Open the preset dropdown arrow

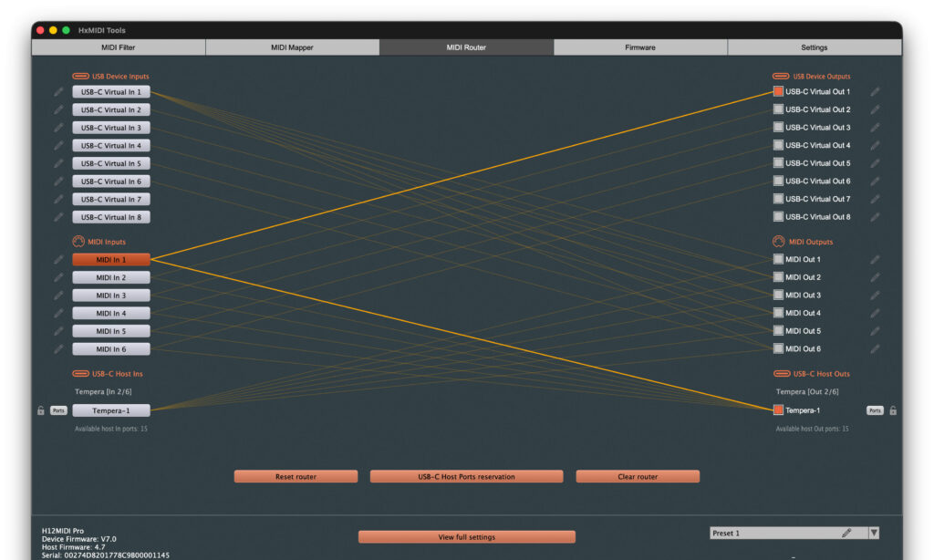click(x=874, y=533)
